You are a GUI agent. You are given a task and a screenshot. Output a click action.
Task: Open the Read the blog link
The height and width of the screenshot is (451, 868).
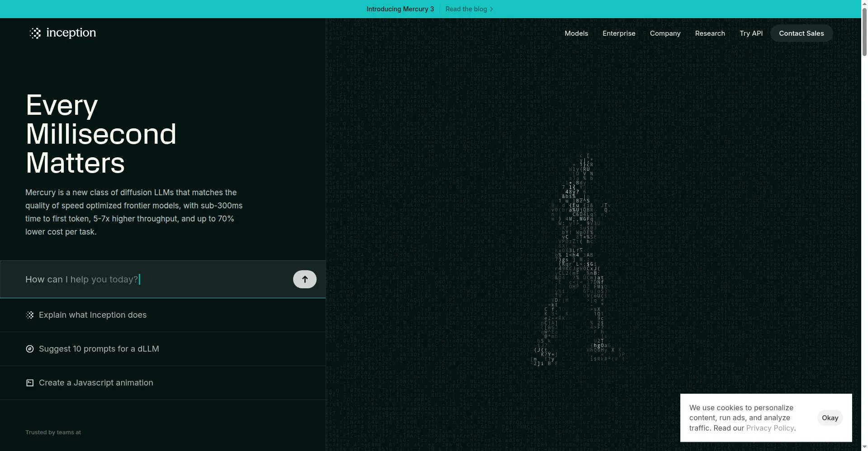coord(469,9)
